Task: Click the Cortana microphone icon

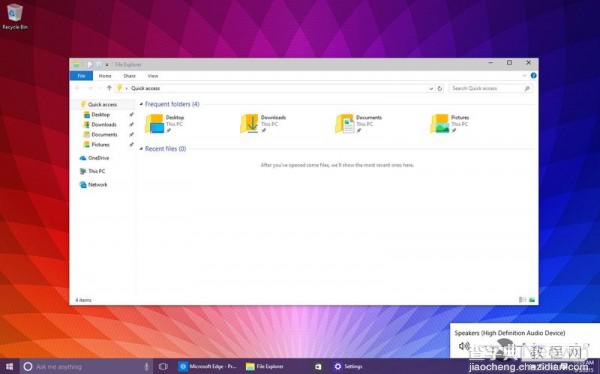Action: tap(147, 367)
